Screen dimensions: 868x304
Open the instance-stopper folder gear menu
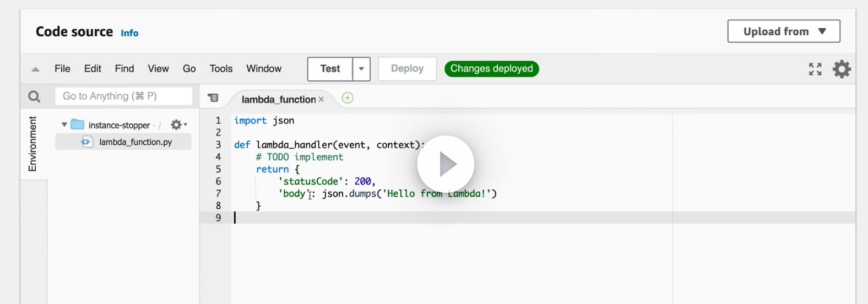tap(178, 125)
